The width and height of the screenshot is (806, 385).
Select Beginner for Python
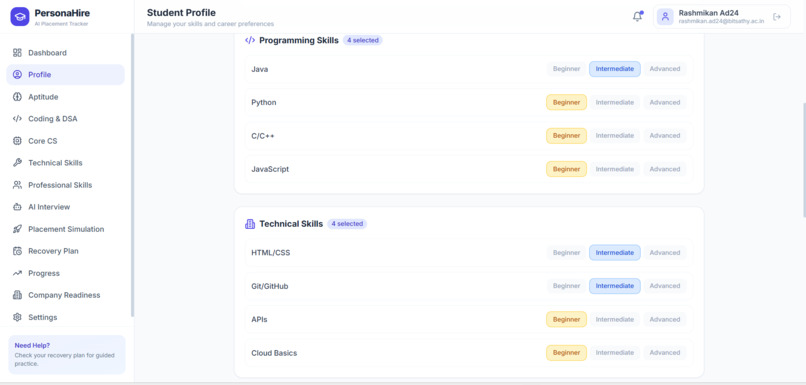coord(566,102)
